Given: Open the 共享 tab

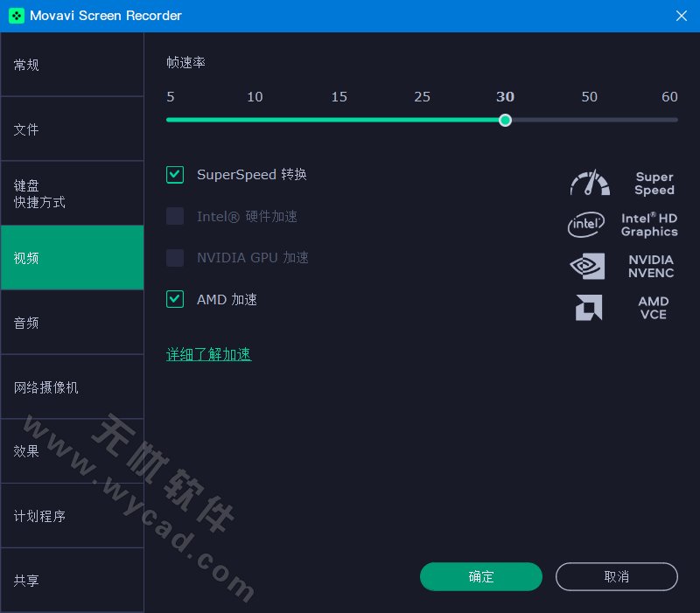Looking at the screenshot, I should pyautogui.click(x=73, y=581).
